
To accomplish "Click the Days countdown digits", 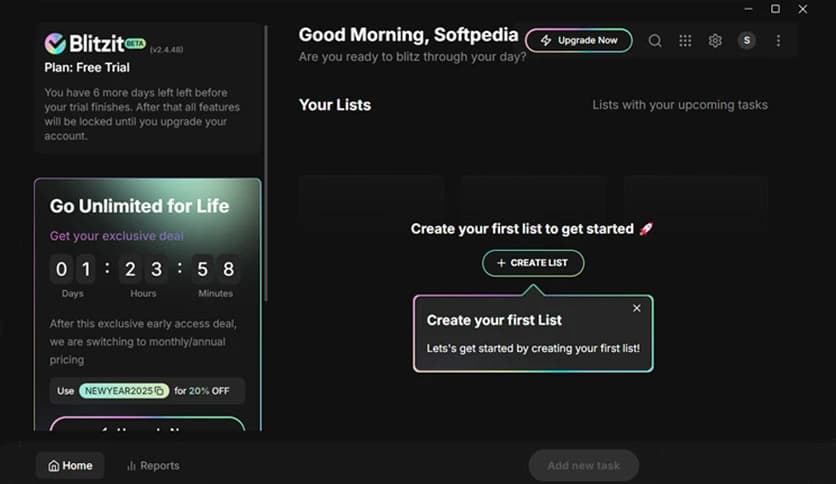I will [x=73, y=269].
